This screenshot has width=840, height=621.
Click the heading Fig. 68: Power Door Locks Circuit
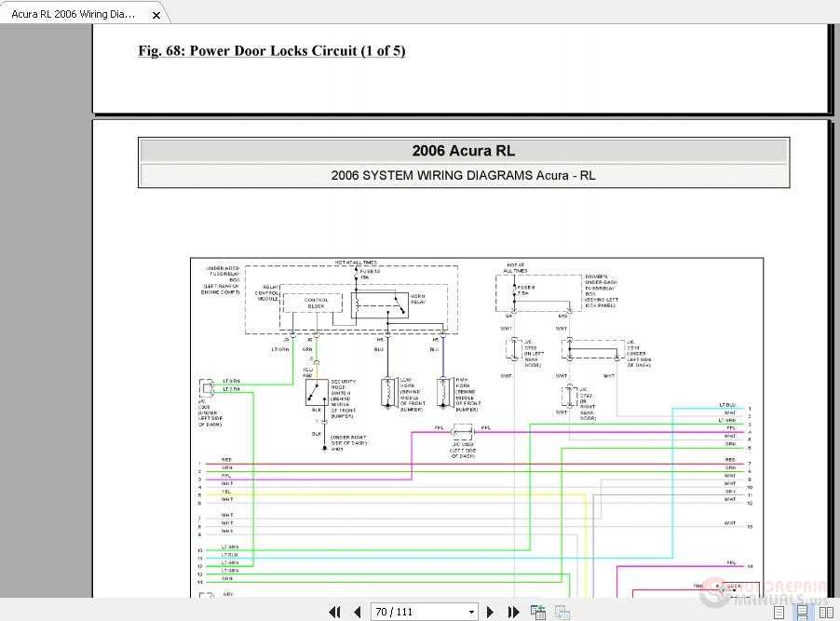272,51
